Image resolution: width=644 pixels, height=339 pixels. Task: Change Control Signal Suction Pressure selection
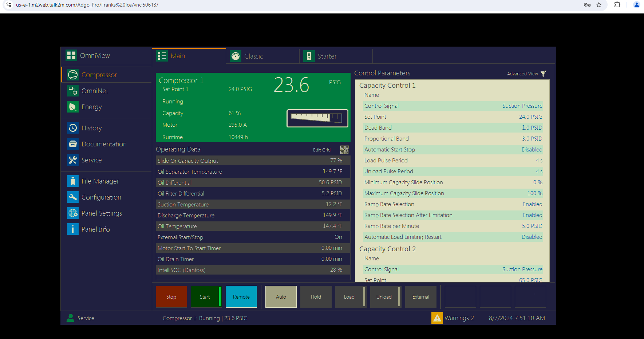(522, 106)
